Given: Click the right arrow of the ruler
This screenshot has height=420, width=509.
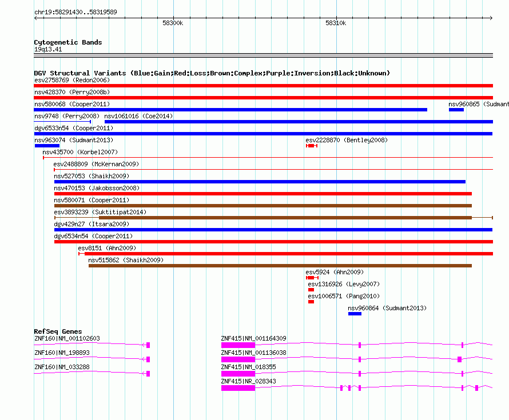Looking at the screenshot, I should click(x=491, y=18).
